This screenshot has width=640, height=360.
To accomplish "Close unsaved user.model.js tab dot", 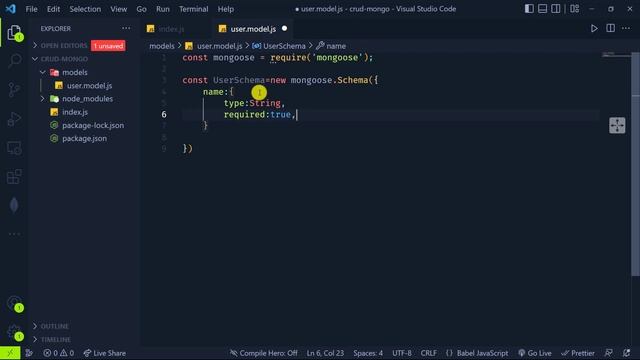I will point(284,29).
